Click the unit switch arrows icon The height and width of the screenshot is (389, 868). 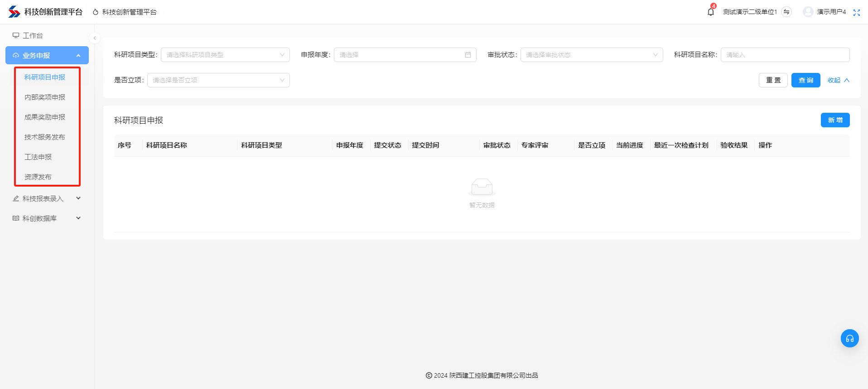(786, 12)
